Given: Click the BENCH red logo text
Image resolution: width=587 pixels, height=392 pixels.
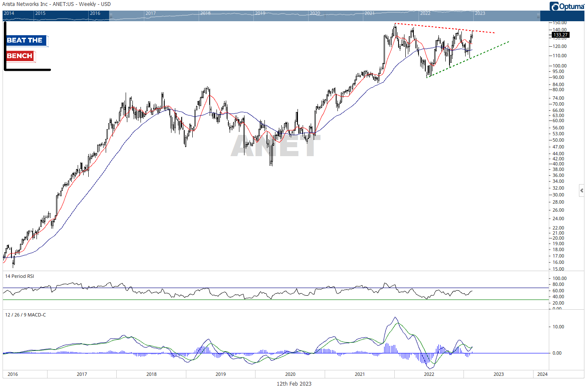Looking at the screenshot, I should click(x=20, y=56).
